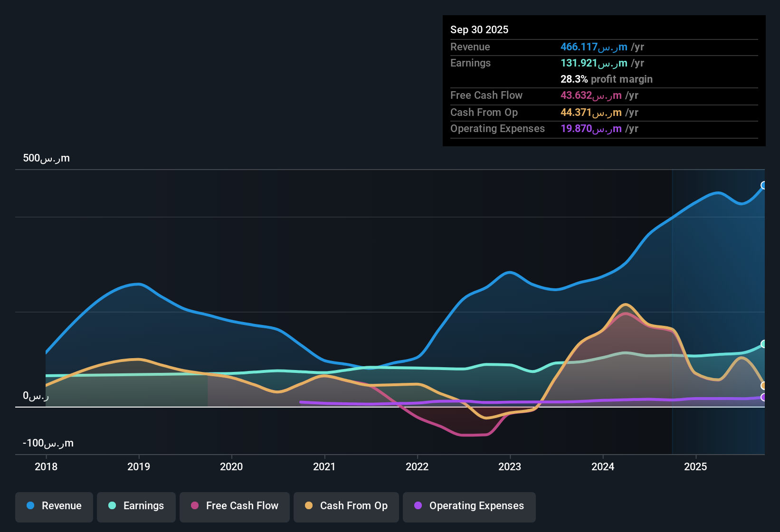Expand the Sep 30 2025 tooltip panel
This screenshot has width=780, height=532.
603,29
